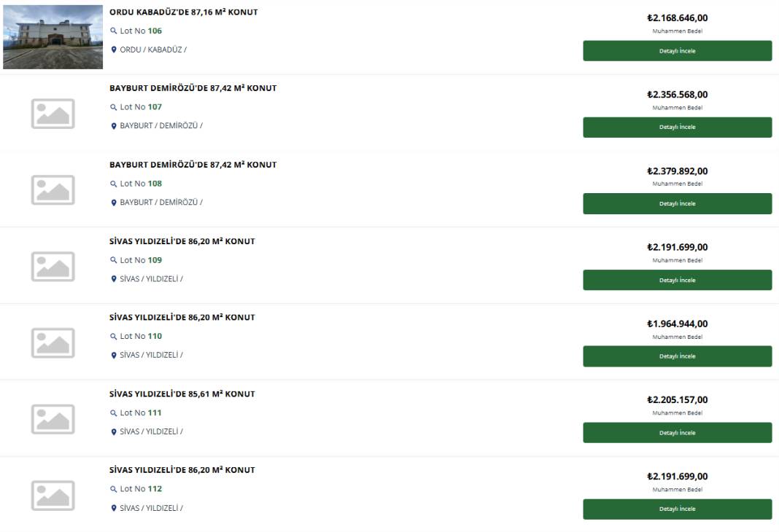Open the SİVAS YILDIZELİ'DE 85,61 M² KONUT title

pos(182,394)
